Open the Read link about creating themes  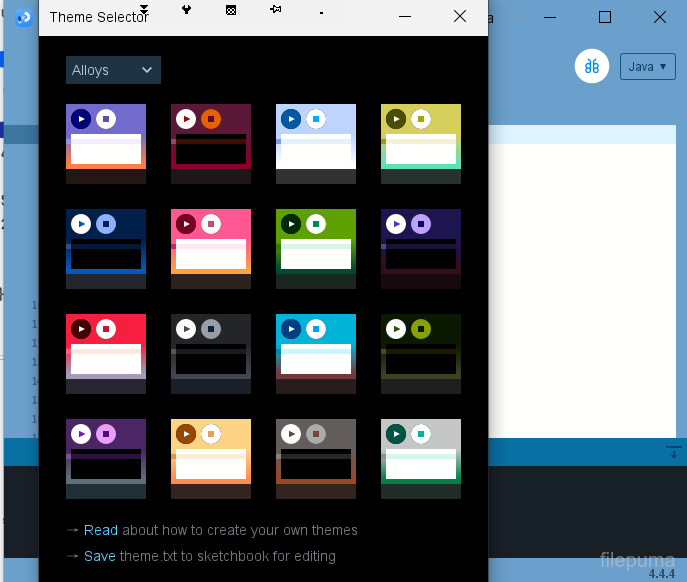click(101, 530)
